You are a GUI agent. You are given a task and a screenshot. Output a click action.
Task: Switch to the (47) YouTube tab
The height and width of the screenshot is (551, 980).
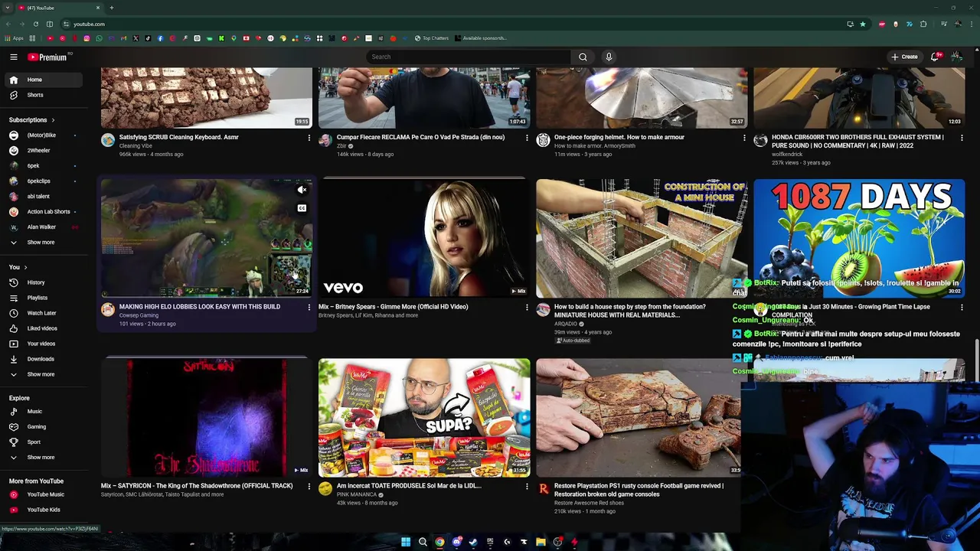(x=60, y=8)
